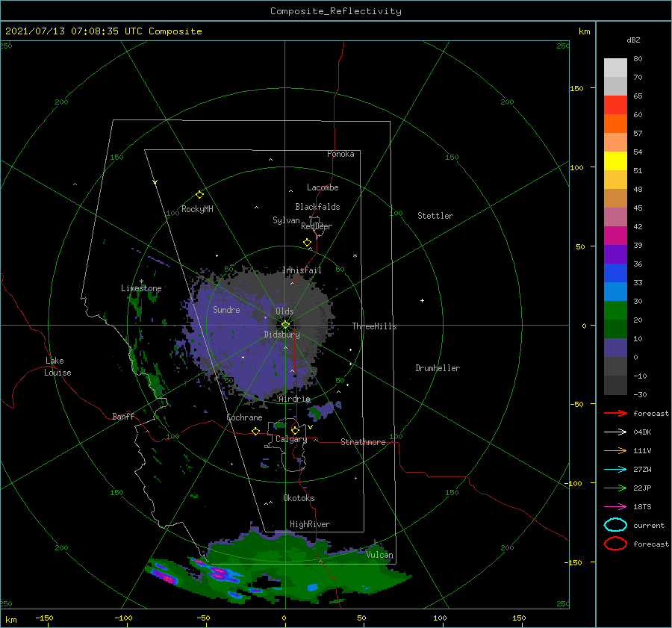Click the yellow diamond marker near RockyMH
This screenshot has width=672, height=628.
tap(199, 195)
